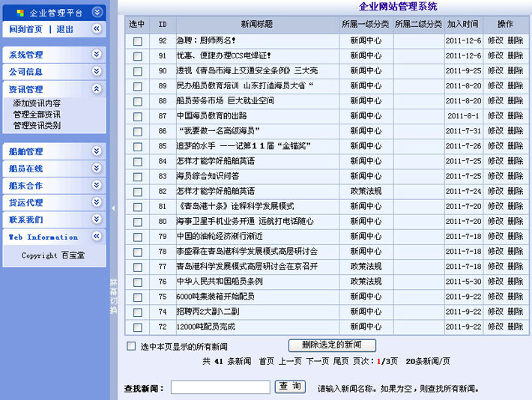This screenshot has width=532, height=400.
Task: Expand the 货运代理 section
Action: 97,202
